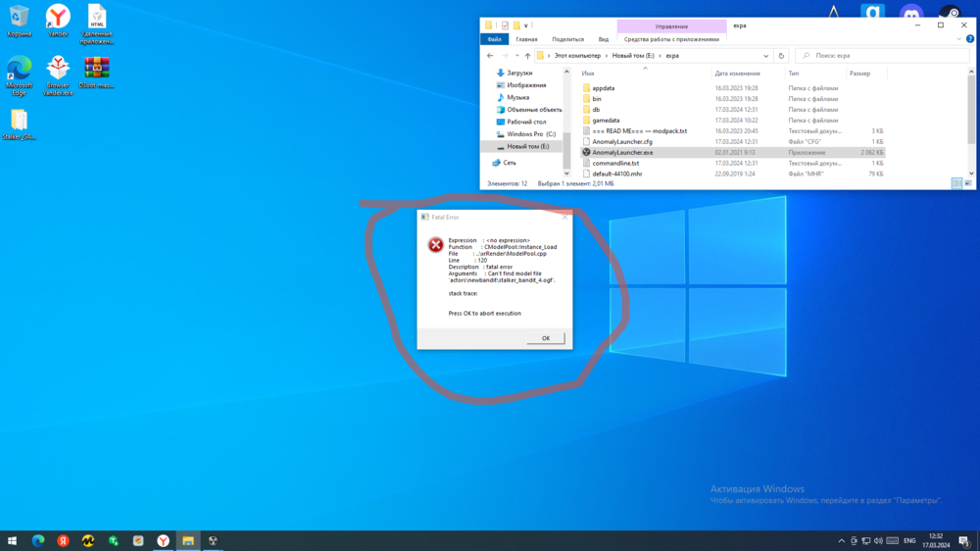The image size is (980, 551).
Task: Click the Up arrow in Explorer navigation
Action: pyautogui.click(x=527, y=56)
